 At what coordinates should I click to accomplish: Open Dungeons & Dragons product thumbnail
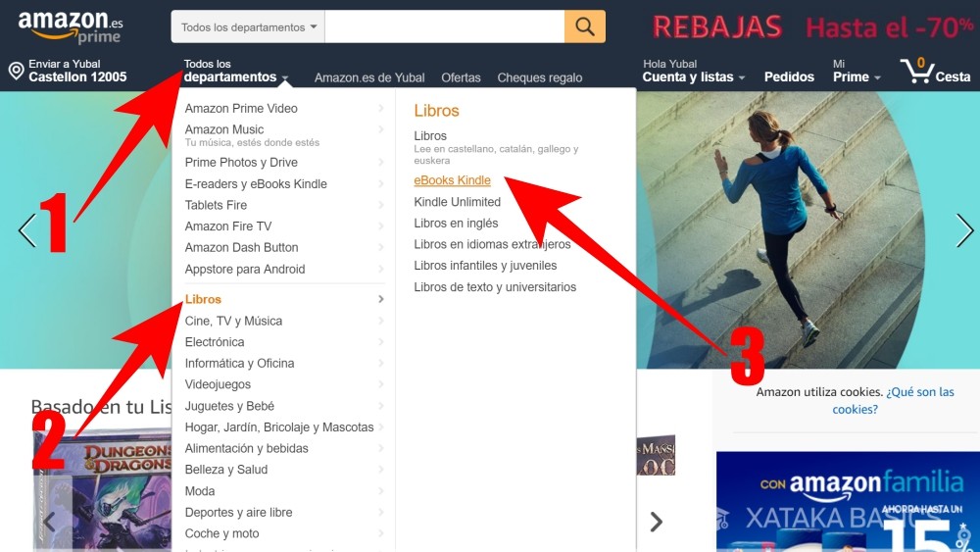pos(103,489)
